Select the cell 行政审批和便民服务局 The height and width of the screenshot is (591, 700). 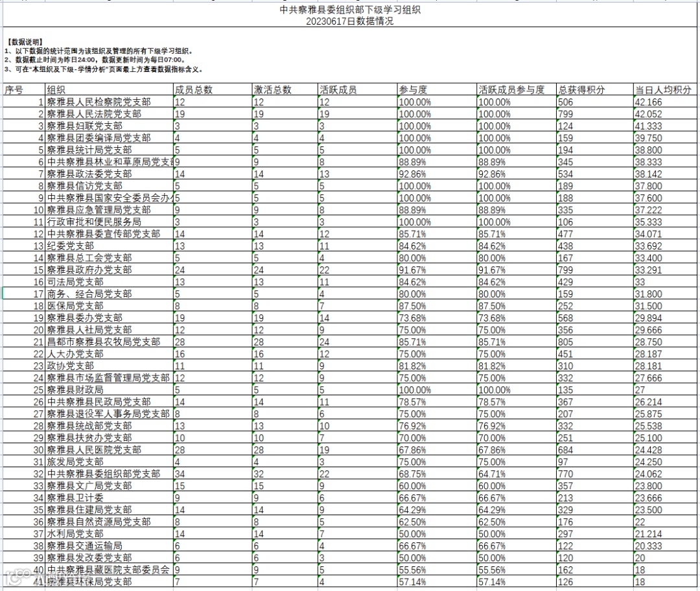110,222
